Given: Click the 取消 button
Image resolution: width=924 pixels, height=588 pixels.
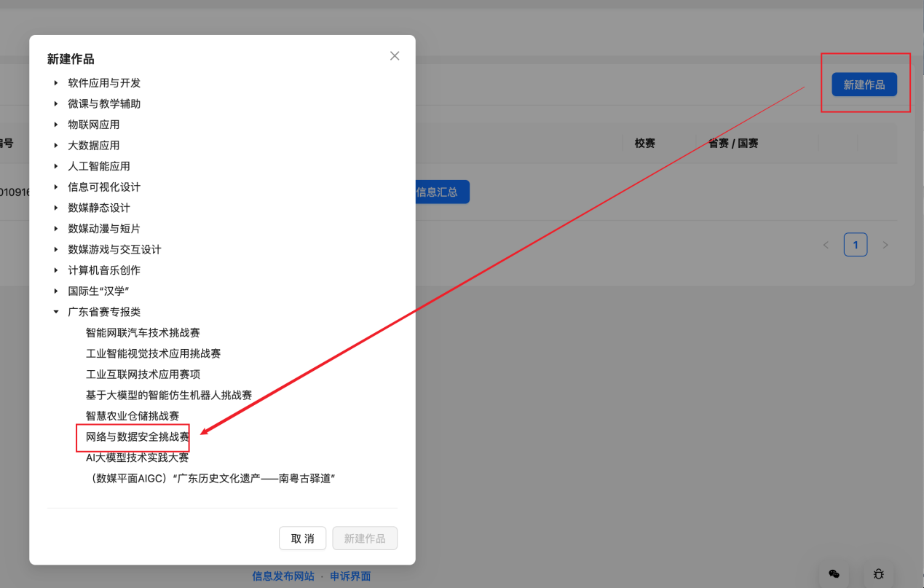Looking at the screenshot, I should coord(302,538).
